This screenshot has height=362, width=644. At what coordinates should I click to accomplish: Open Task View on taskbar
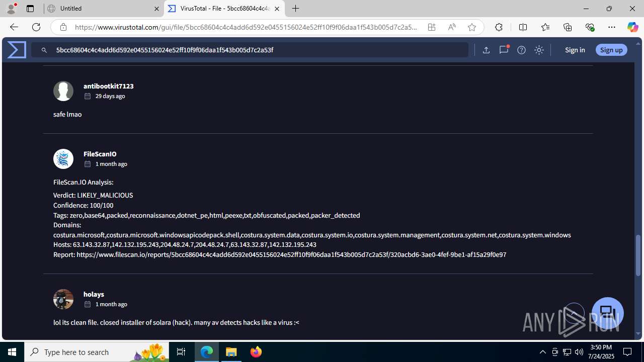(x=181, y=352)
